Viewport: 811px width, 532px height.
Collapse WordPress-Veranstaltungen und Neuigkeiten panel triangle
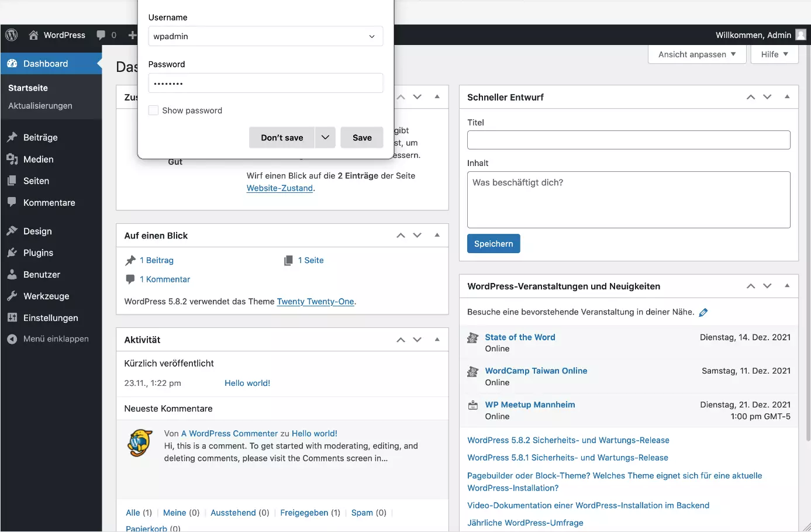[787, 285]
